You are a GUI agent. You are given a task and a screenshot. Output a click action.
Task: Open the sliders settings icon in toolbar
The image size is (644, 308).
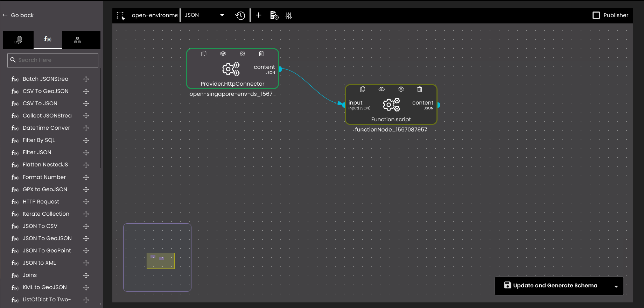(289, 16)
